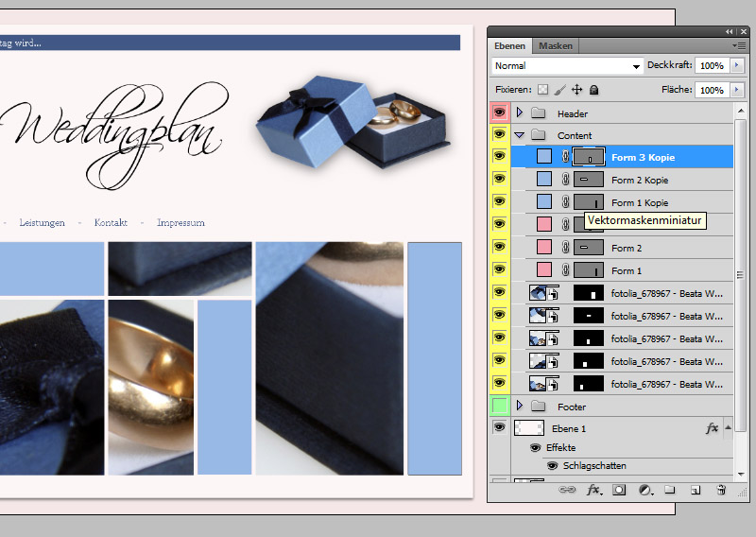Collapse the Content layer group
Viewport: 756px width, 537px height.
click(x=519, y=135)
